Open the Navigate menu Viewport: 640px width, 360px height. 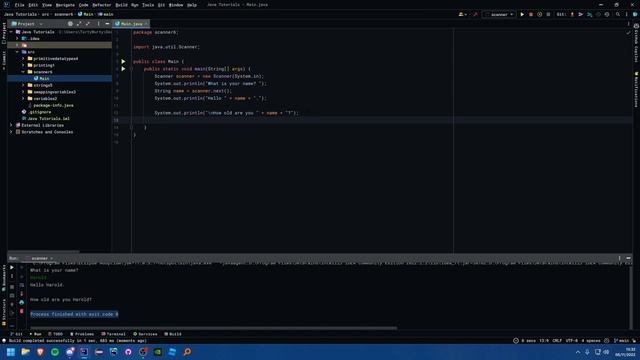tap(65, 5)
